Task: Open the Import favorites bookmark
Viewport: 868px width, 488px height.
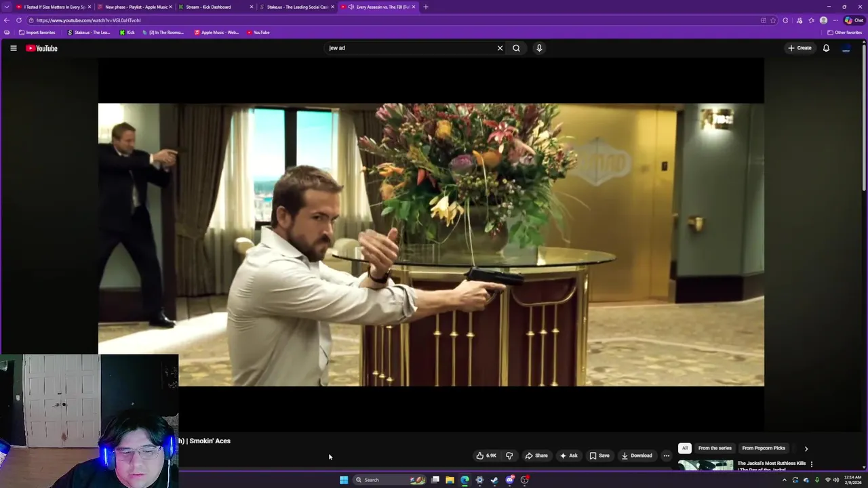Action: click(37, 33)
